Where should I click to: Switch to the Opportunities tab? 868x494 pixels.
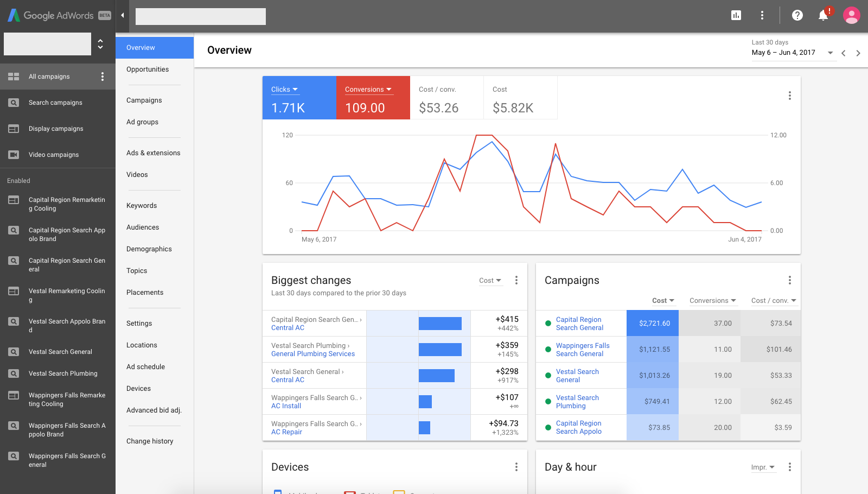[147, 69]
